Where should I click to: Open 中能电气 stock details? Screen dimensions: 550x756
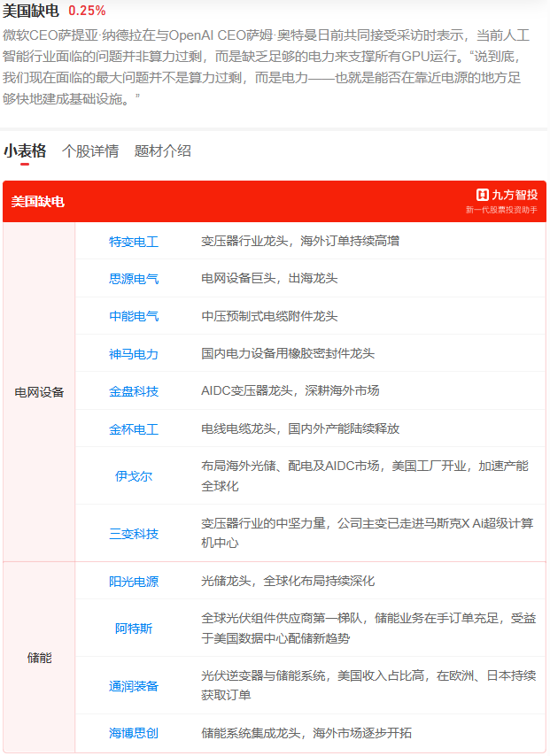tap(134, 316)
